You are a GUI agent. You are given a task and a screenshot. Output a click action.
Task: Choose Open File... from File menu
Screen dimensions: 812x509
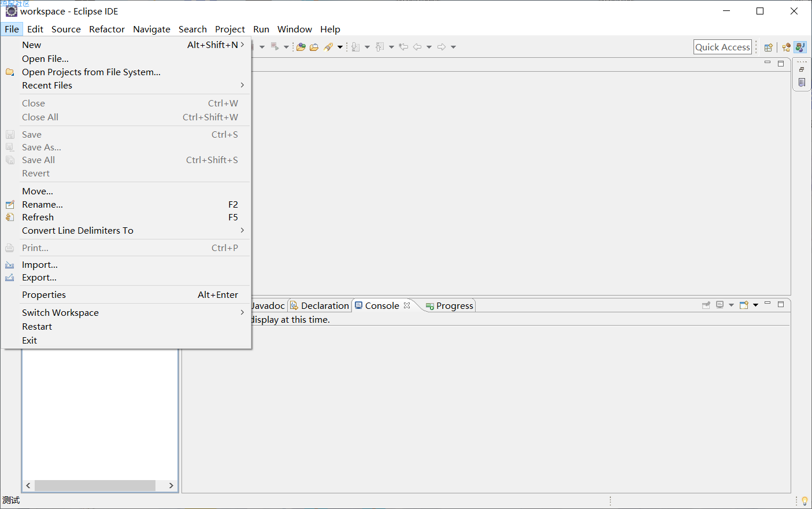(x=126, y=58)
